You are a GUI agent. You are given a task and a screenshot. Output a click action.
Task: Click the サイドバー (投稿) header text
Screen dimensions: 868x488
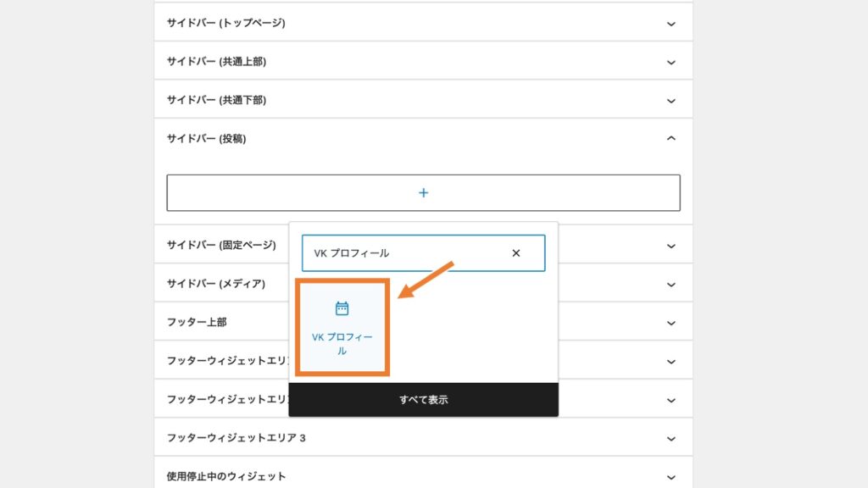point(203,137)
